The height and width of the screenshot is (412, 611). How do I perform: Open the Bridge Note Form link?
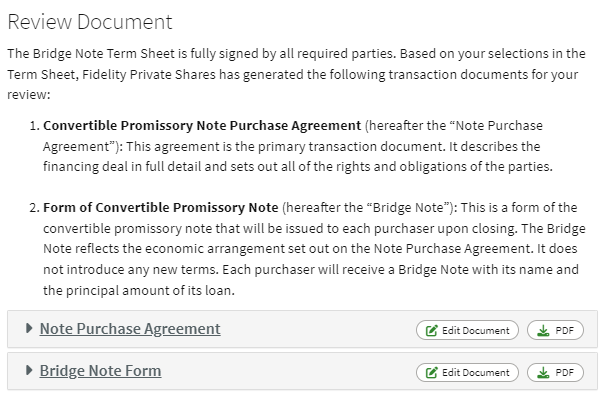point(101,371)
